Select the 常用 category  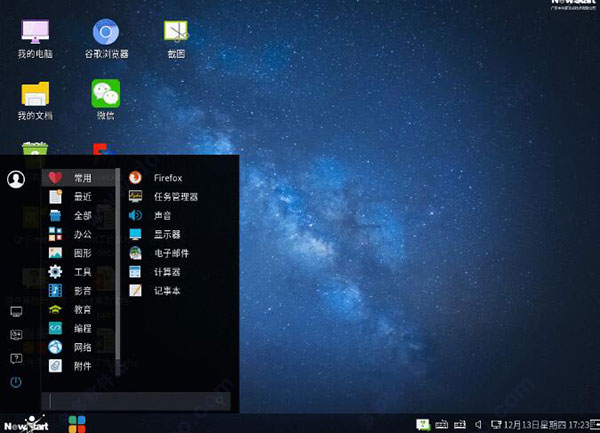[78, 178]
